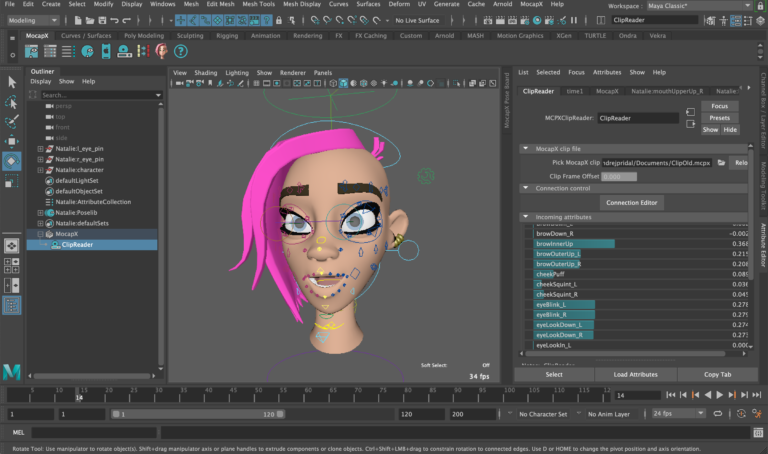Switch to four-view layout icon
This screenshot has width=768, height=454.
[11, 265]
